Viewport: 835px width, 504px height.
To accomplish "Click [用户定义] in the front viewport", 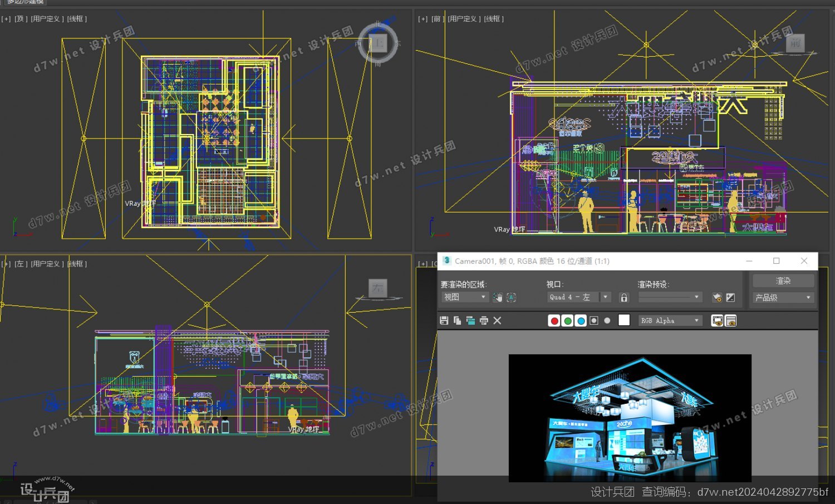I will coord(464,19).
